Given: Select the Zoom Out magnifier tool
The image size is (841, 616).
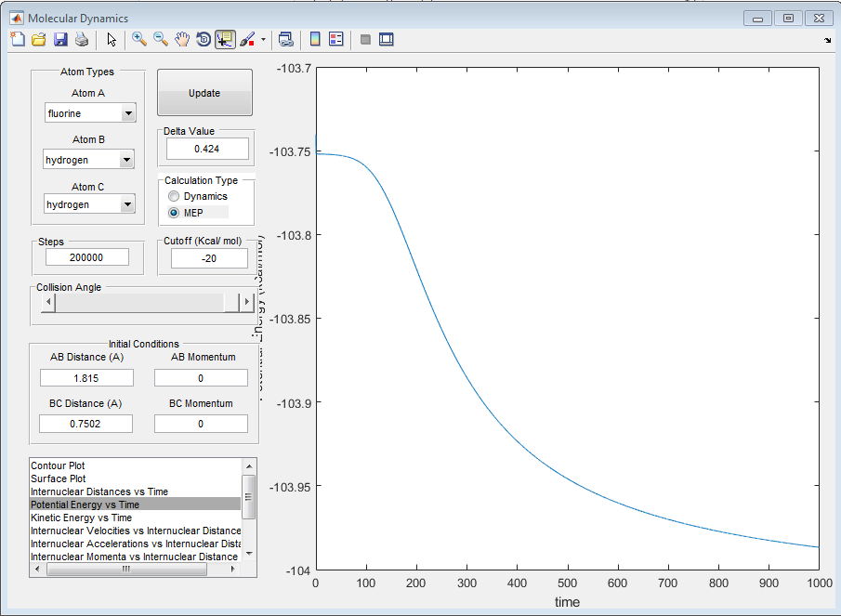Looking at the screenshot, I should (x=161, y=39).
